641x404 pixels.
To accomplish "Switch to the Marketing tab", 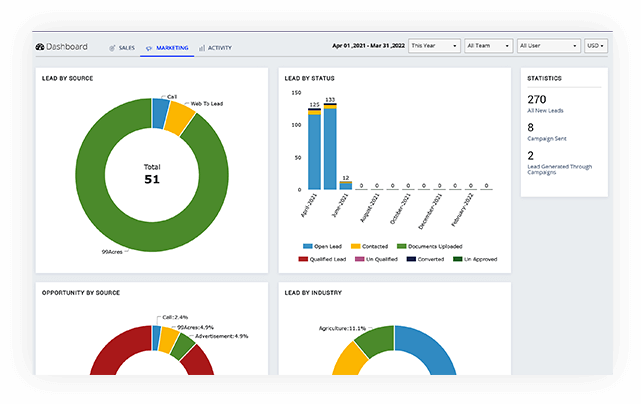I will point(167,48).
